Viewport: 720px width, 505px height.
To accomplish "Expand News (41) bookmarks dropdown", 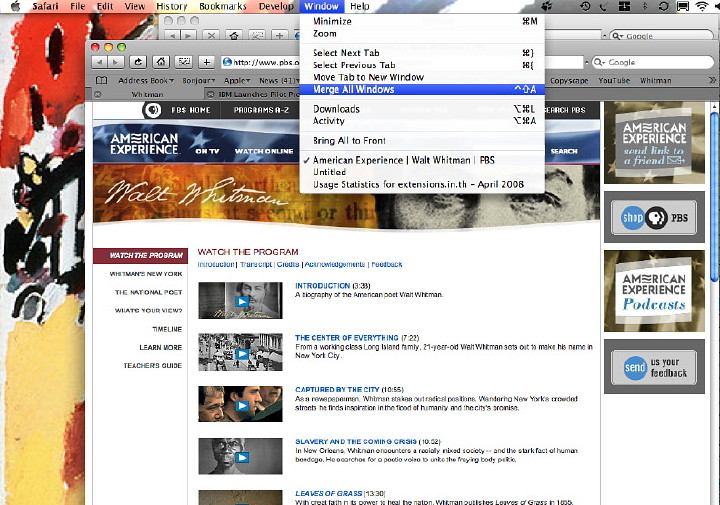I will pos(278,80).
